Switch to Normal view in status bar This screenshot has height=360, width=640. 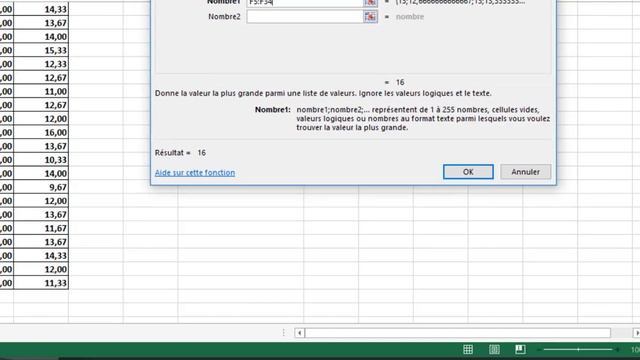click(x=468, y=349)
